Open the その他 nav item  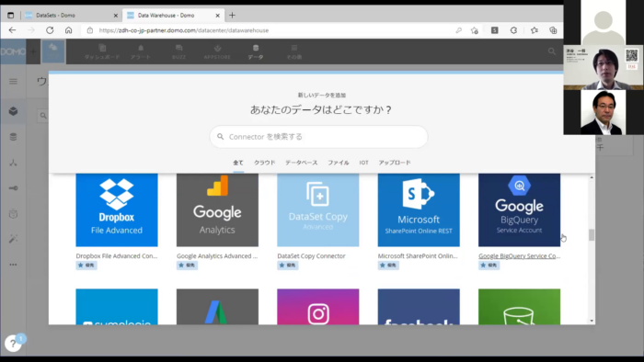[x=294, y=52]
